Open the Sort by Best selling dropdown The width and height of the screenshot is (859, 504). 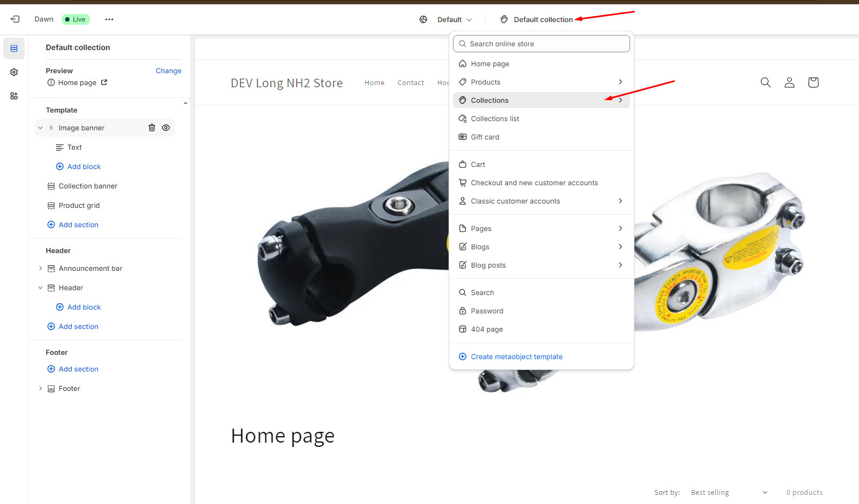coord(729,492)
